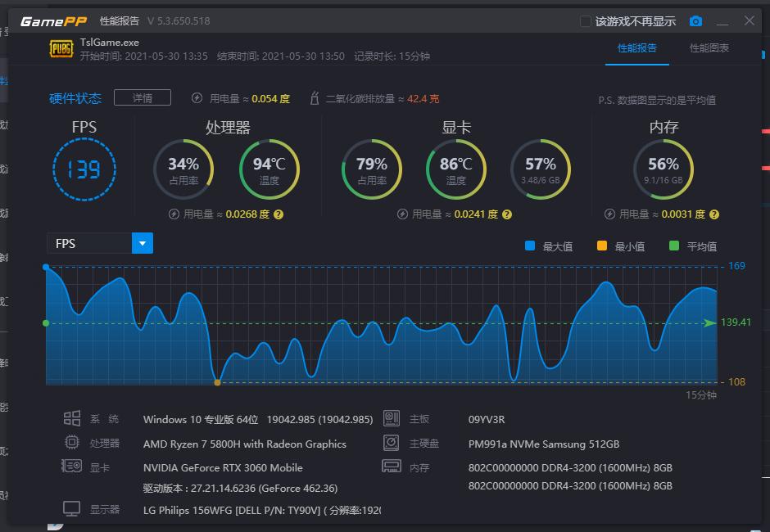Click the motherboard icon in specs
The height and width of the screenshot is (532, 770).
click(392, 418)
